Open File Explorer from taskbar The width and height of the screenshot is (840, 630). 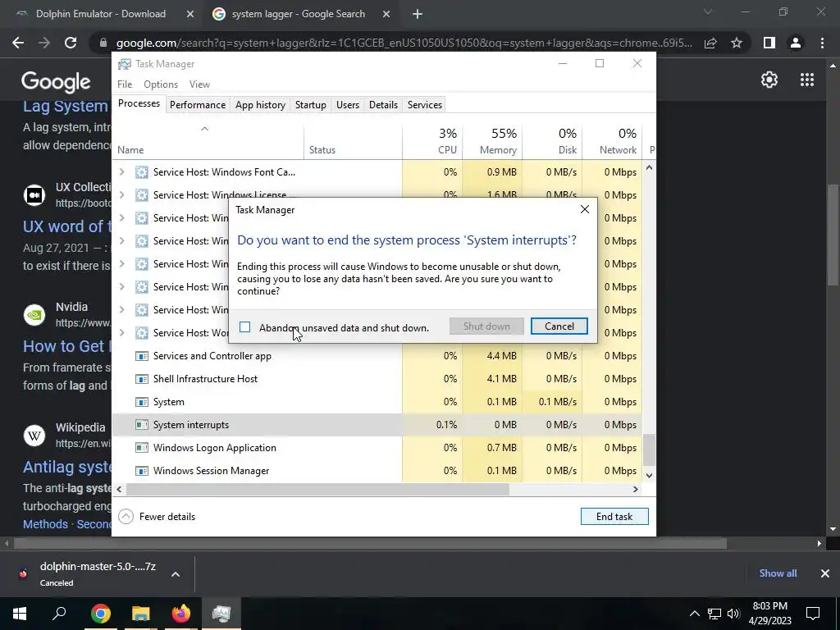[140, 614]
